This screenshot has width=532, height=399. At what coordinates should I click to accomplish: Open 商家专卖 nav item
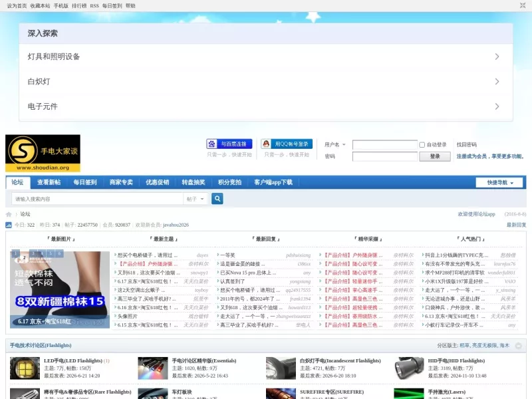point(121,182)
